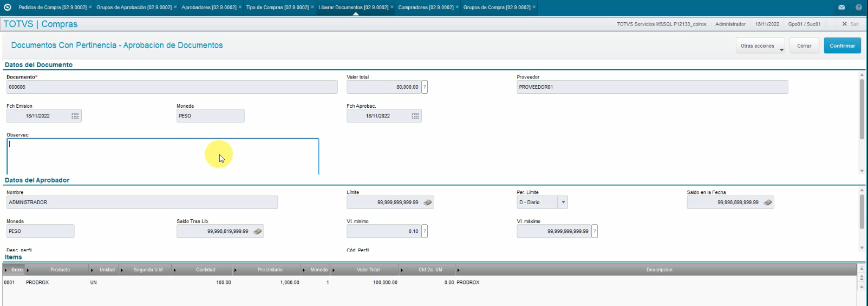Switch to Grupos de Aprobación tab

click(x=134, y=7)
